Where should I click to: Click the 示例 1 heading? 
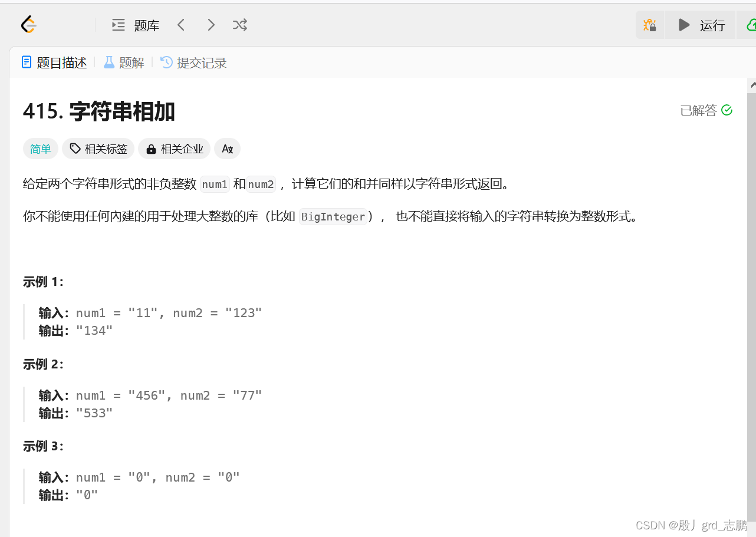tap(43, 282)
